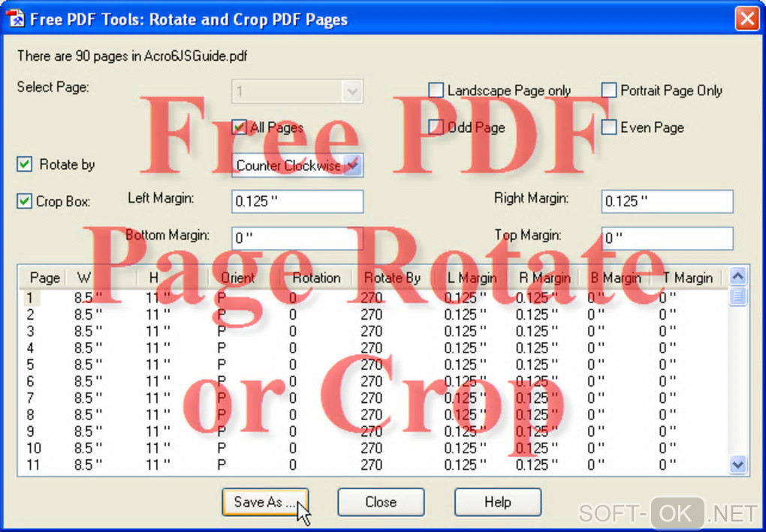Select page row 4 in the list

tap(374, 347)
